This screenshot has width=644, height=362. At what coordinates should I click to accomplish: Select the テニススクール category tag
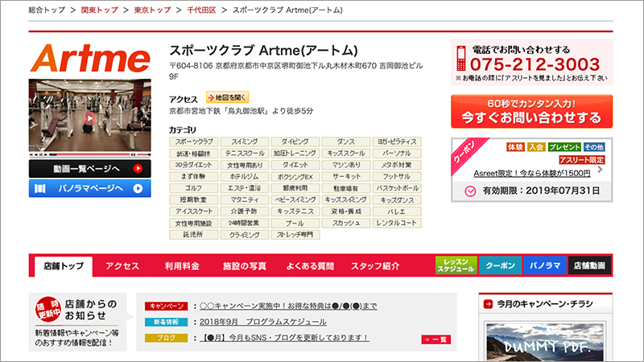click(245, 153)
